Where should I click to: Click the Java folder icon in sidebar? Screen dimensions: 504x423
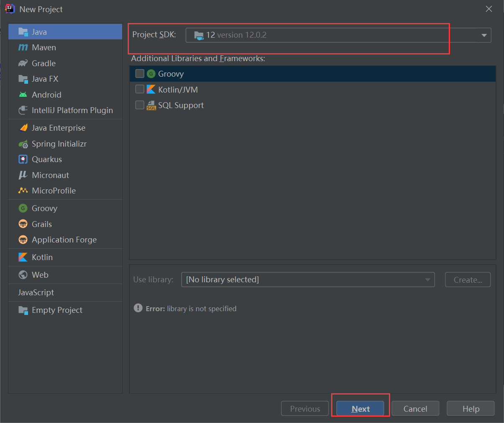tap(23, 32)
